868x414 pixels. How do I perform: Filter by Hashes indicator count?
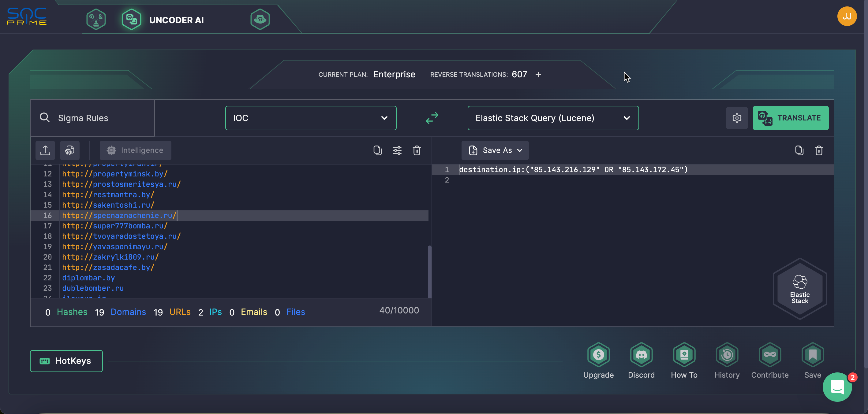click(x=66, y=312)
